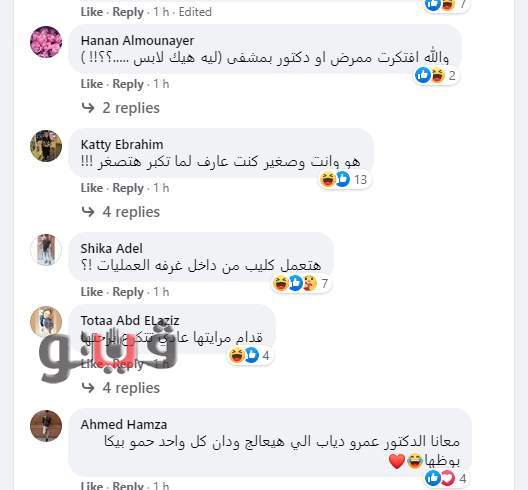Screen dimensions: 528x490
Task: Like Shika Adel's comment
Action: pos(92,292)
